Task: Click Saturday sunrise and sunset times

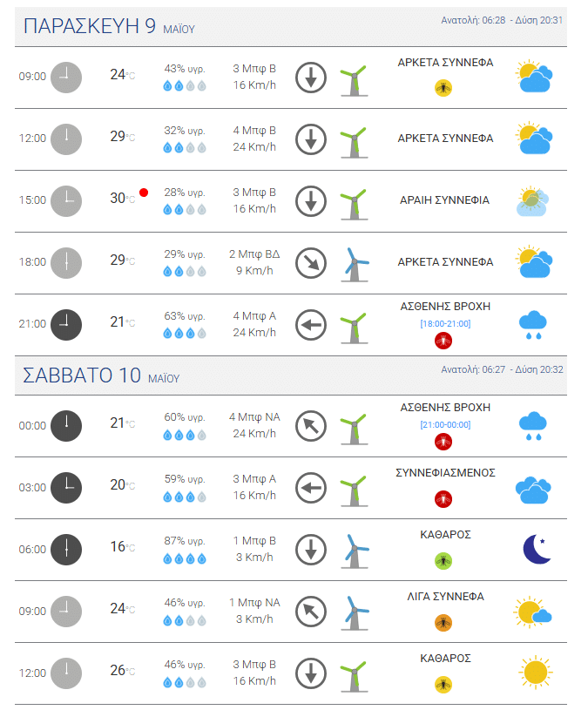Action: (502, 369)
